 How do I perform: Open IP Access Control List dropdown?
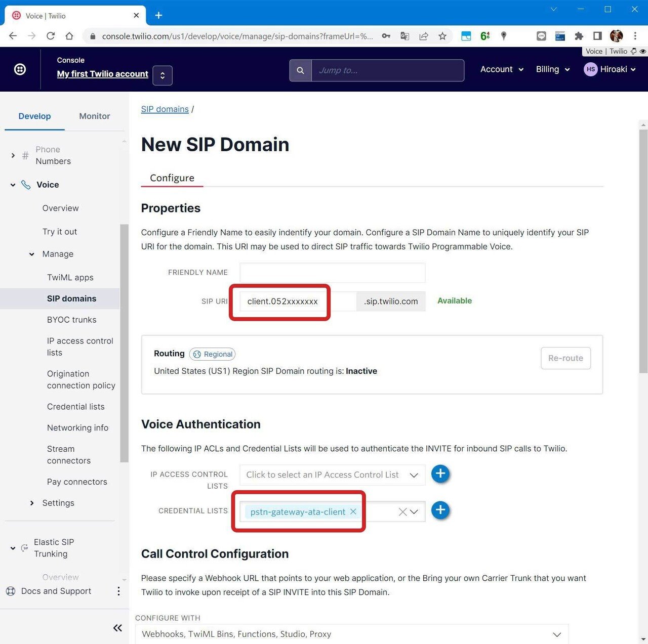tap(332, 475)
